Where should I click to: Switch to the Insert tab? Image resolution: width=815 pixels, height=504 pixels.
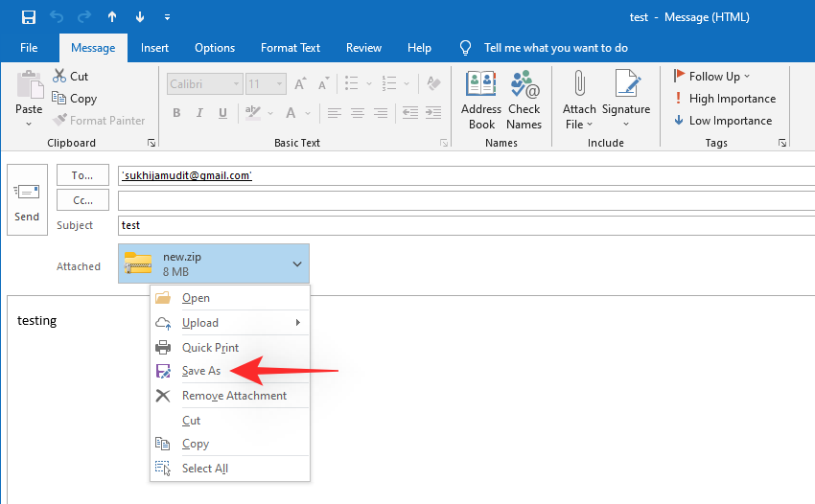tap(154, 48)
